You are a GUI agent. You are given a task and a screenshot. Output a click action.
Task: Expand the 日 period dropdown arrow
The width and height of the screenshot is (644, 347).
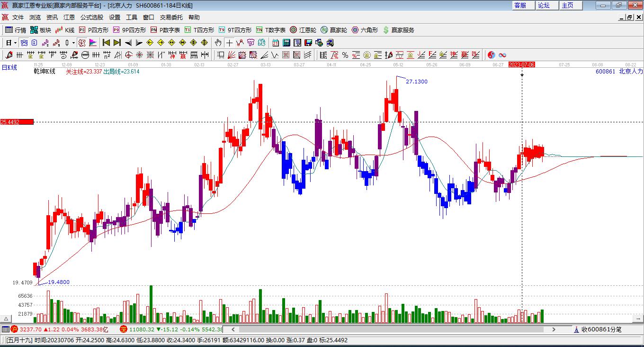(15, 43)
